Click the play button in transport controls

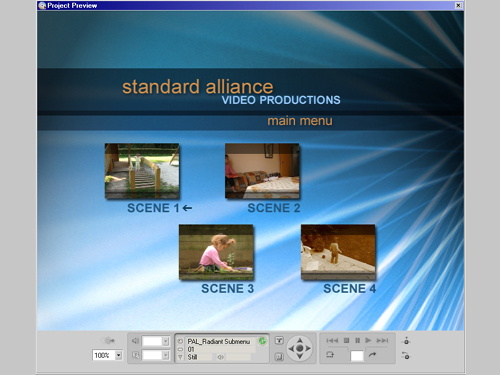(x=368, y=340)
